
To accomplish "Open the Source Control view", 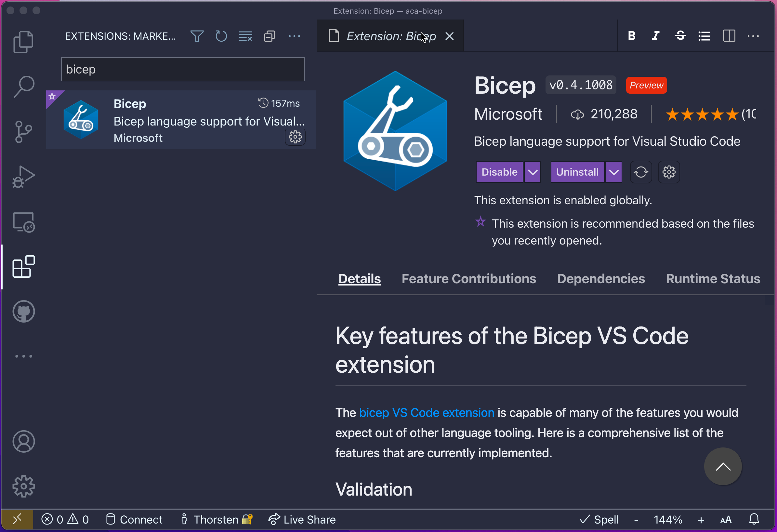I will point(23,132).
